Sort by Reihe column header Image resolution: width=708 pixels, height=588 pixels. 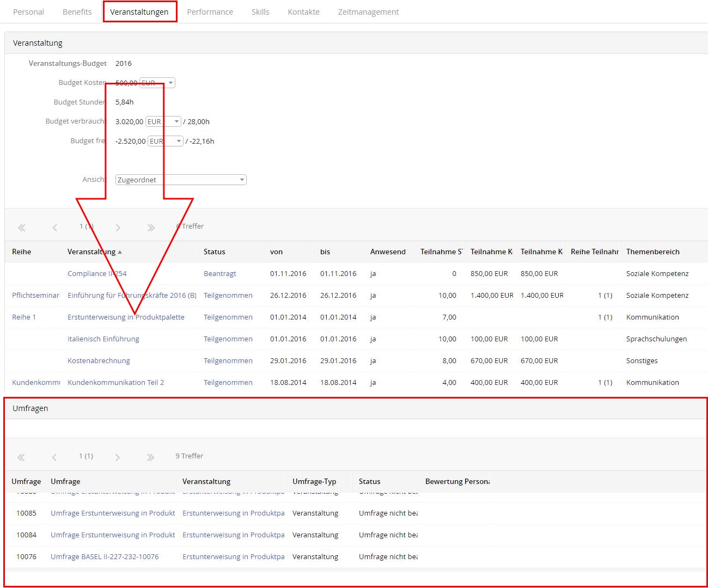[x=21, y=252]
